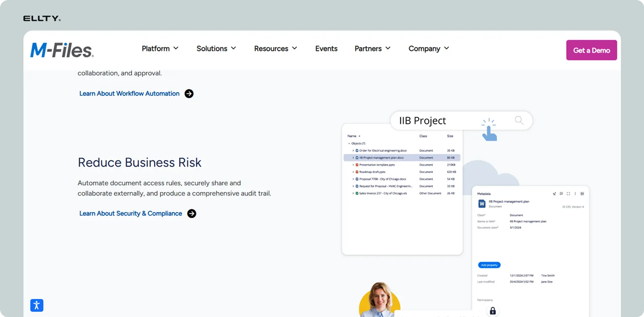644x317 pixels.
Task: Select the Proposal 7708 - City of Chicago.docx row
Action: click(x=402, y=179)
